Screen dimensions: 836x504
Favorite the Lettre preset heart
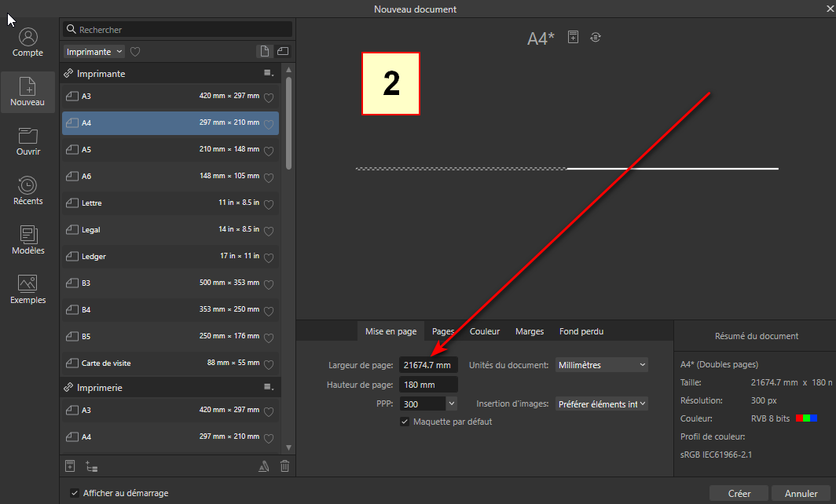pyautogui.click(x=269, y=204)
